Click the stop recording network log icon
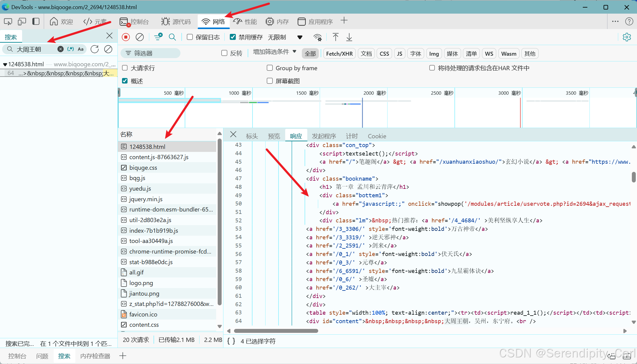Screen dimensions: 637x364 (126, 37)
